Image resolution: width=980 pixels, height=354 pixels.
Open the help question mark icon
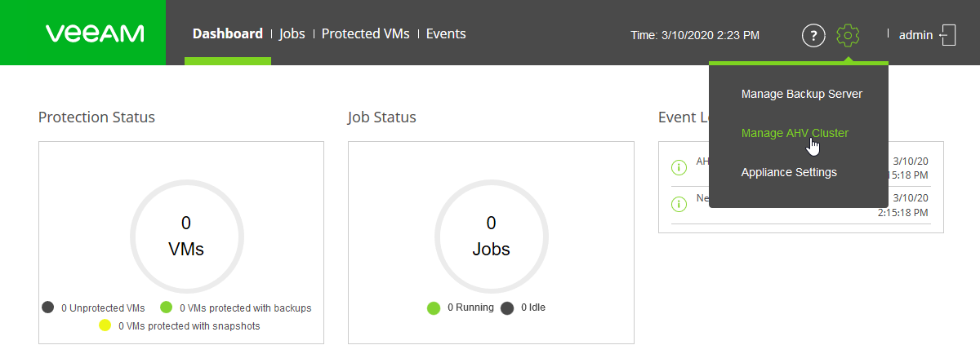[813, 35]
